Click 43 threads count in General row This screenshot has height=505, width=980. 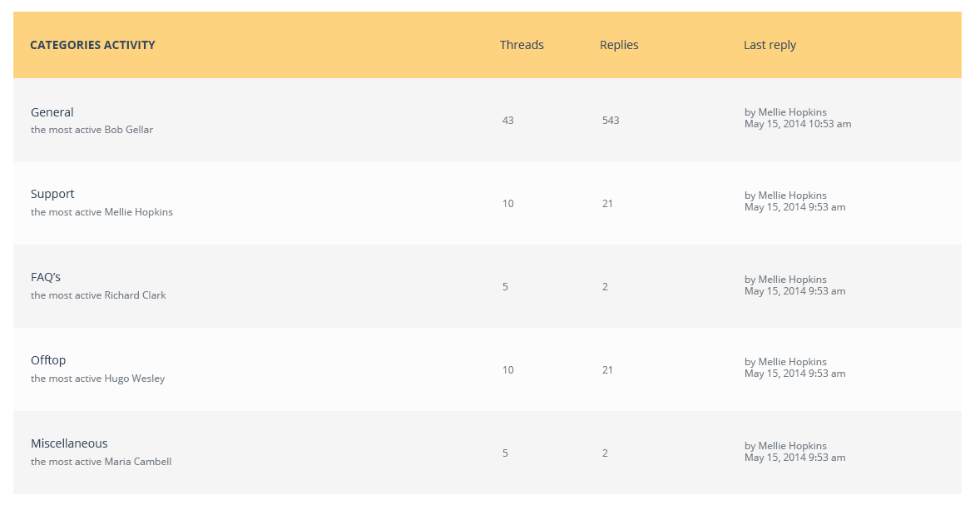pyautogui.click(x=507, y=120)
